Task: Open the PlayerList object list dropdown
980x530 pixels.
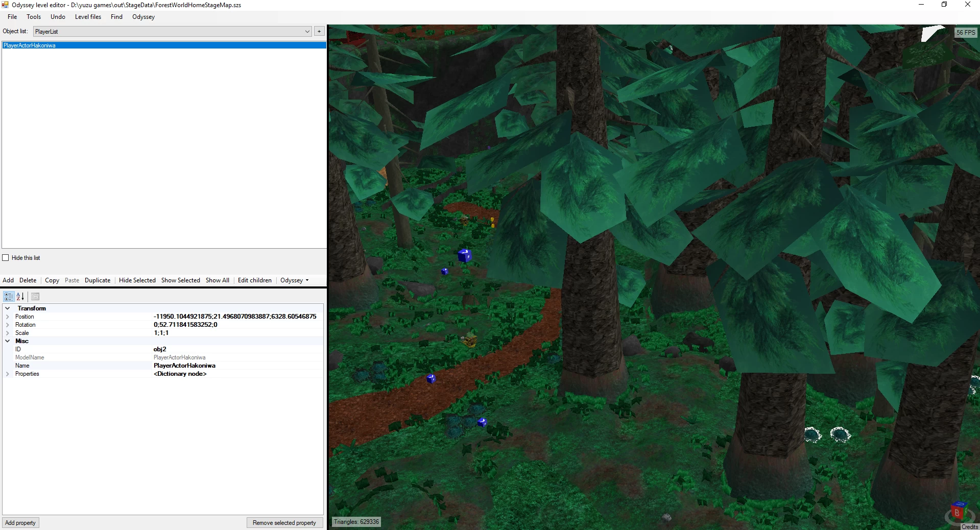Action: [x=307, y=32]
